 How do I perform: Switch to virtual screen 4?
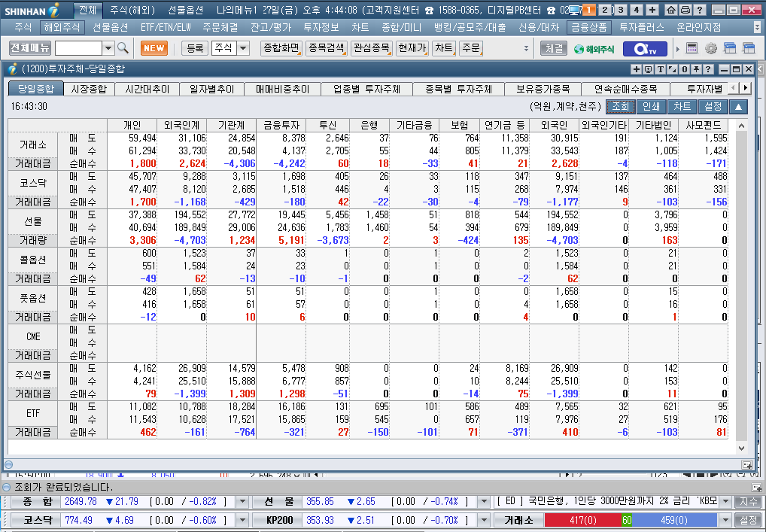point(637,9)
